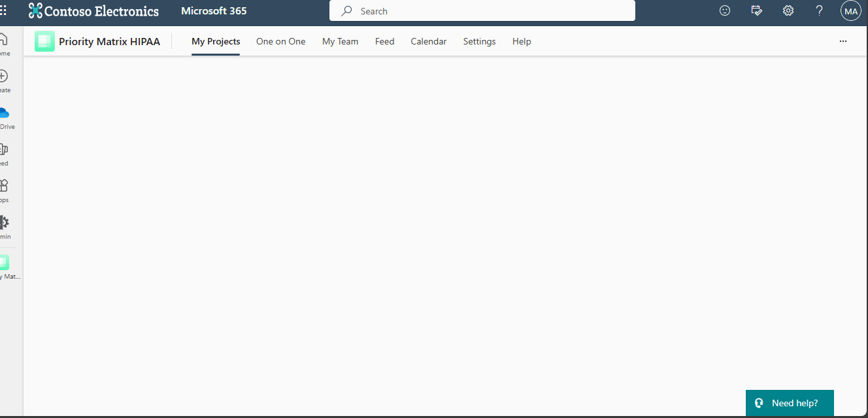The height and width of the screenshot is (418, 868).
Task: Open the feedback smiley icon
Action: click(x=725, y=10)
